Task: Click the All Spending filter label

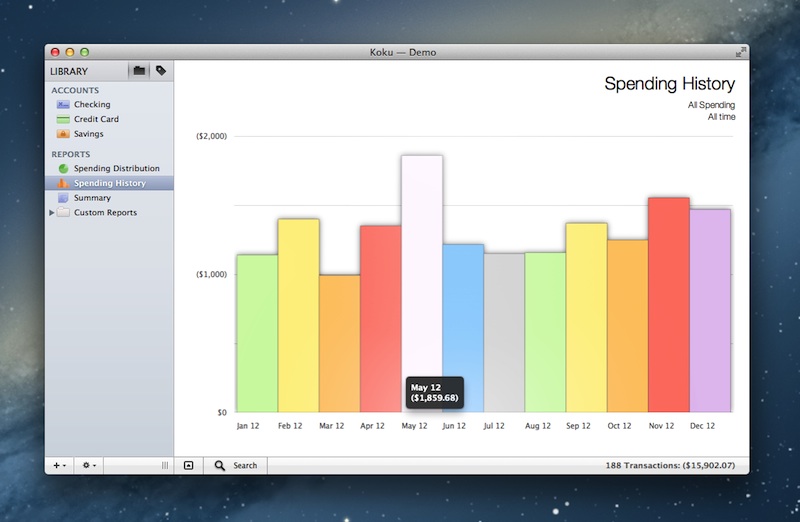Action: [x=711, y=105]
